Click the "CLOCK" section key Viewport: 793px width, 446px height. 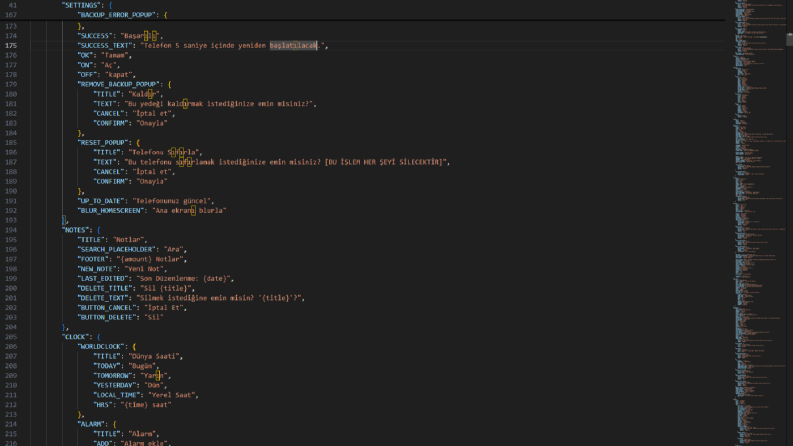tap(75, 337)
